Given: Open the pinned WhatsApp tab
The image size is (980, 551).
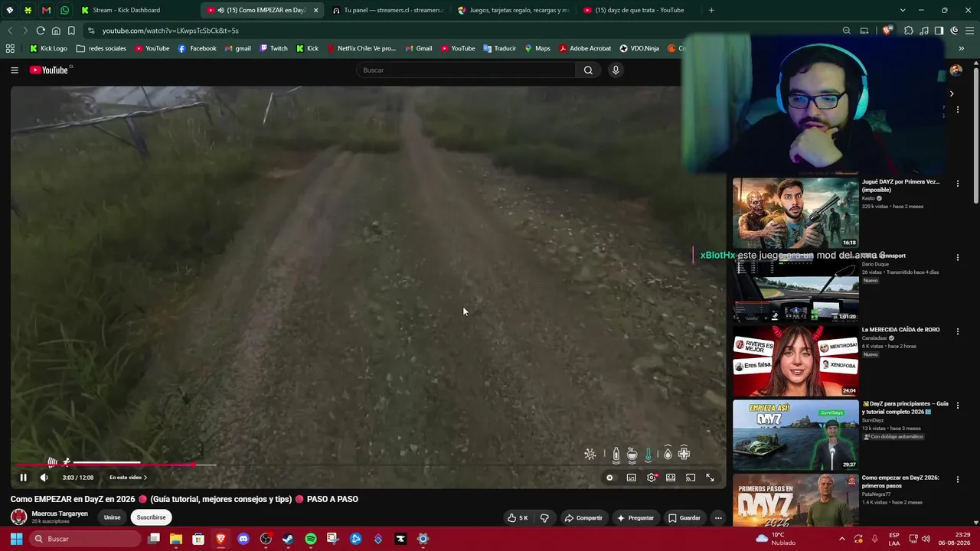Looking at the screenshot, I should [x=64, y=10].
